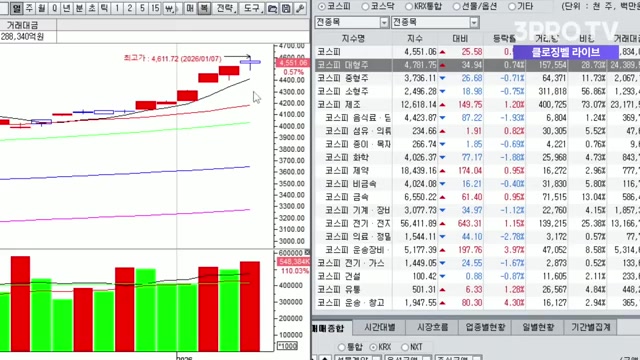Open the ₩ currency dropdown button
The width and height of the screenshot is (640, 360).
170,9
